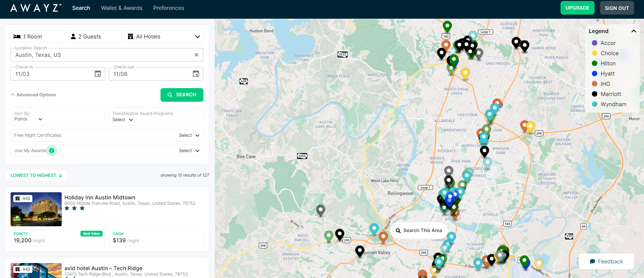Click the black Marriott pin near Sunset Valley

coord(359,251)
